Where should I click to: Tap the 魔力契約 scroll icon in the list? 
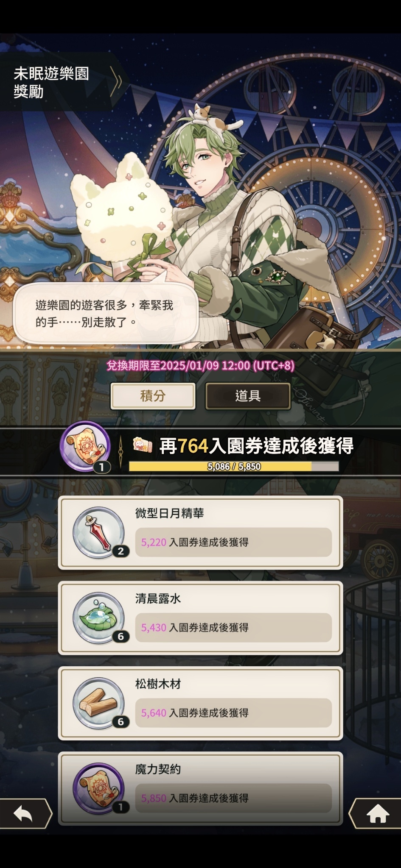click(99, 788)
